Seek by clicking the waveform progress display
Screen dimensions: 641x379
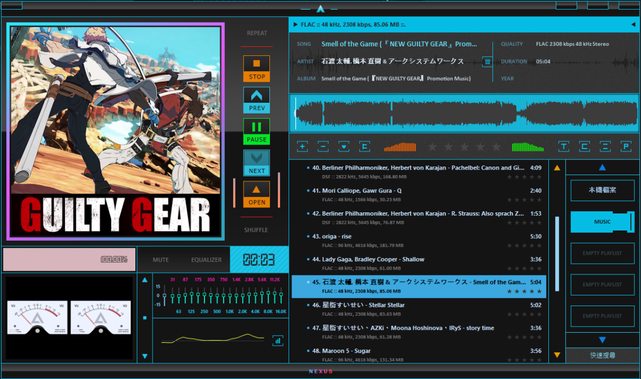tap(464, 114)
